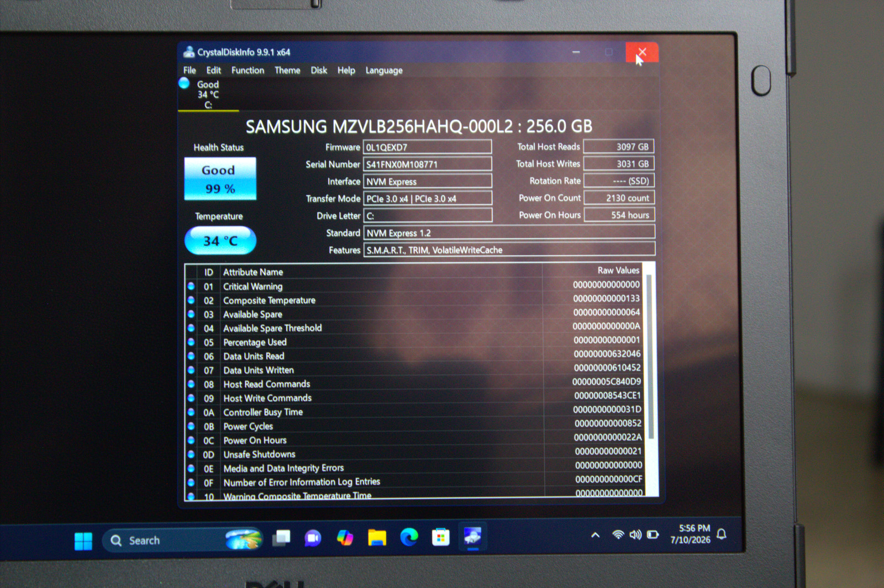Open the Disk menu
This screenshot has width=884, height=588.
tap(319, 70)
